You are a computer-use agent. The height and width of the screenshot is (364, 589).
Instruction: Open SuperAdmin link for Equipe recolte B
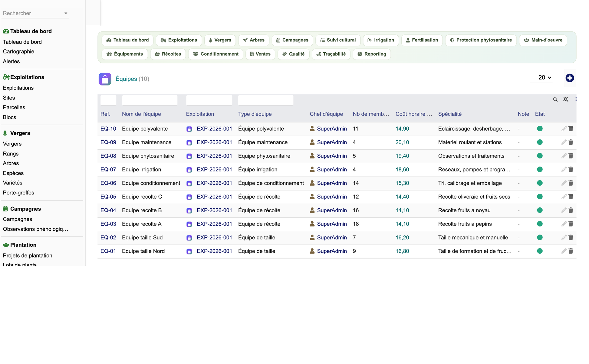[332, 210]
